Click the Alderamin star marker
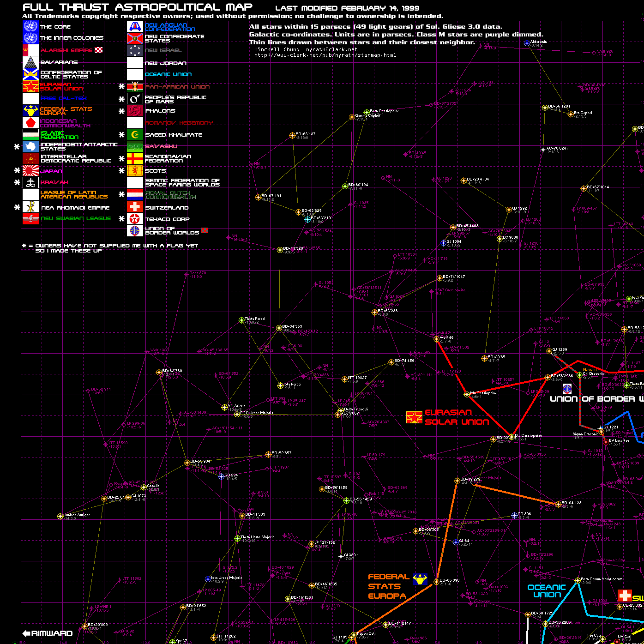644x644 pixels. [527, 43]
